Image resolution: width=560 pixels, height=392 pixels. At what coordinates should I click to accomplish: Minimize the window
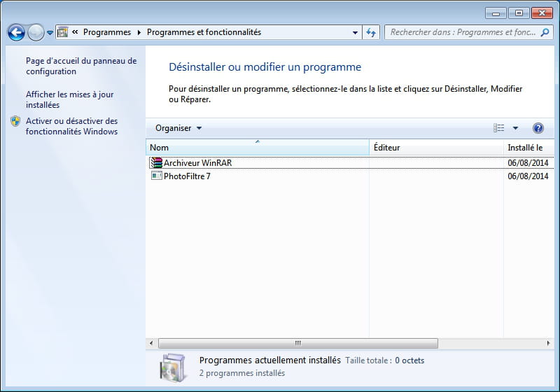[x=496, y=13]
